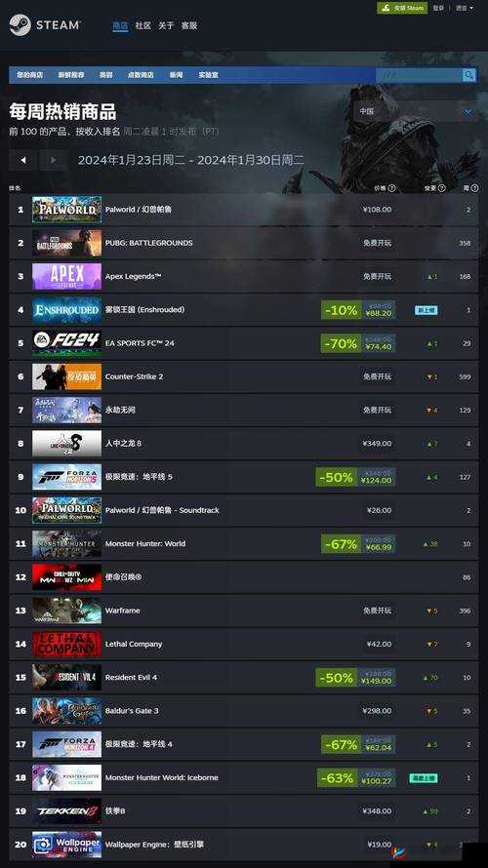Go to previous week arrow
The height and width of the screenshot is (868, 488).
click(x=23, y=160)
